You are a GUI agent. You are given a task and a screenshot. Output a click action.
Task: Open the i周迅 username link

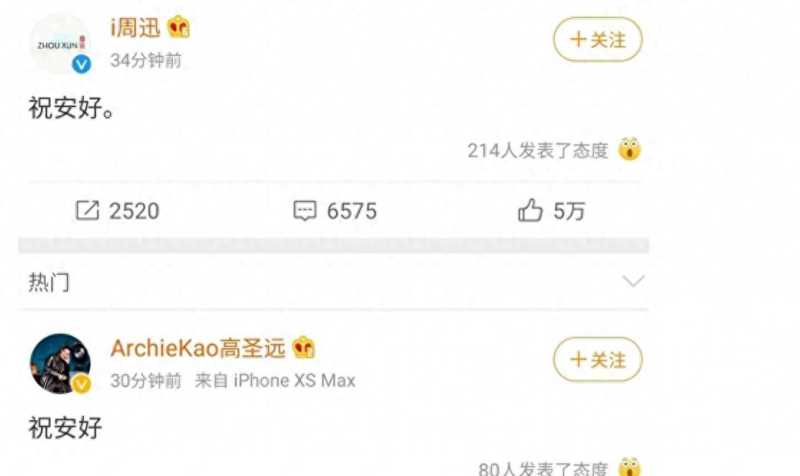(x=135, y=27)
